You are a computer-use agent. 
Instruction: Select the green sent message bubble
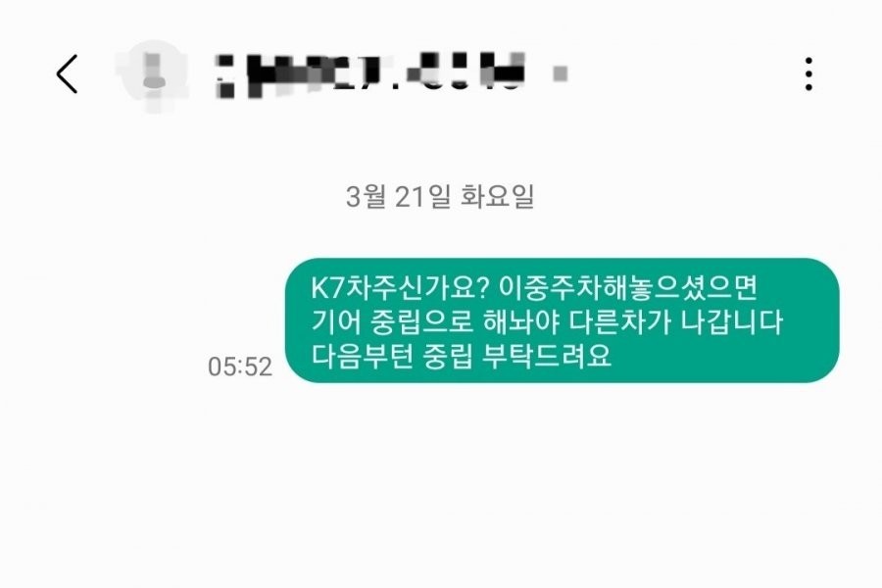pos(562,320)
